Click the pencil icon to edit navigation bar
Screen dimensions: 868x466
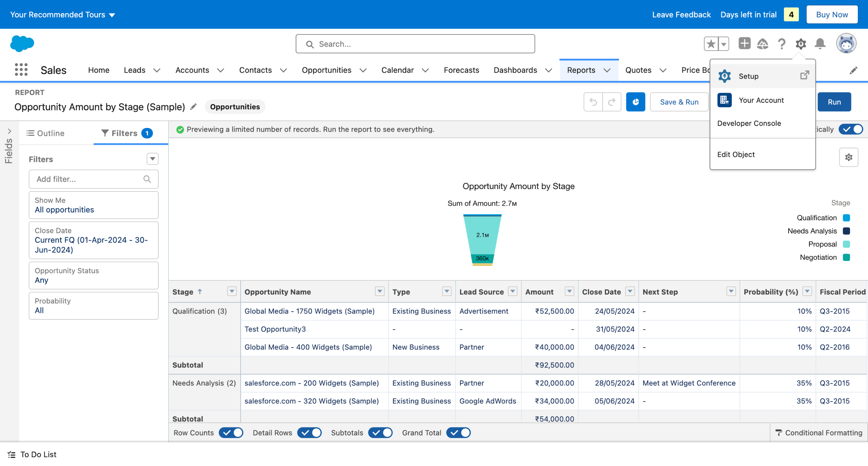click(x=853, y=70)
